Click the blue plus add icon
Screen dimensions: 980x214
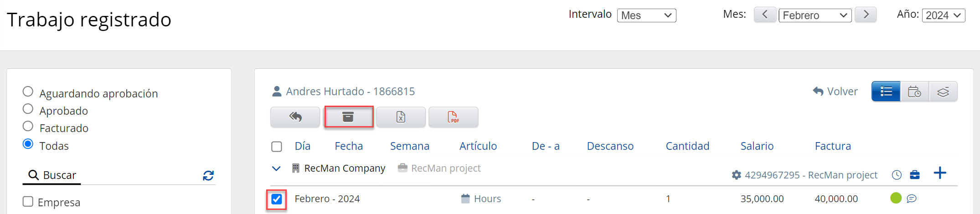939,173
